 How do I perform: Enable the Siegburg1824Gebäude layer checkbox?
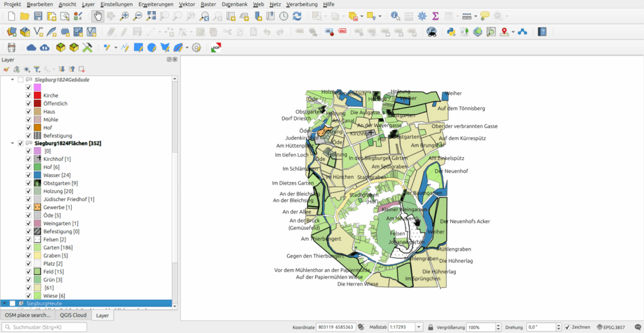click(21, 80)
